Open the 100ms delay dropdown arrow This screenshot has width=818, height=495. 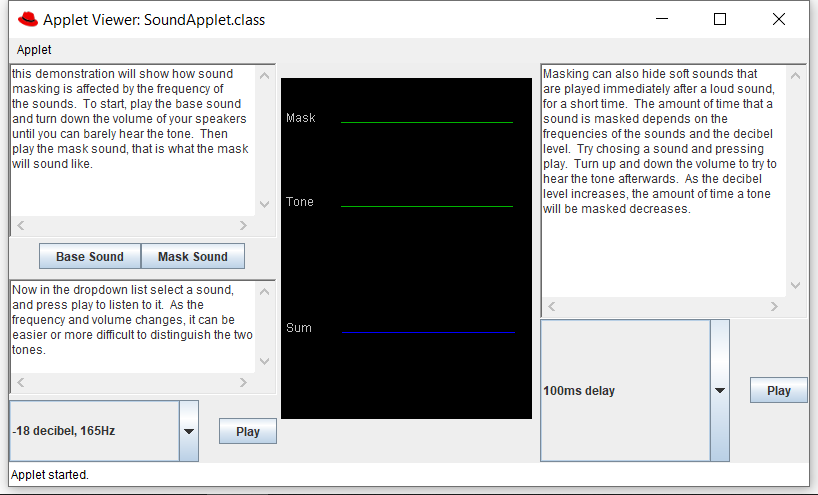tap(720, 391)
